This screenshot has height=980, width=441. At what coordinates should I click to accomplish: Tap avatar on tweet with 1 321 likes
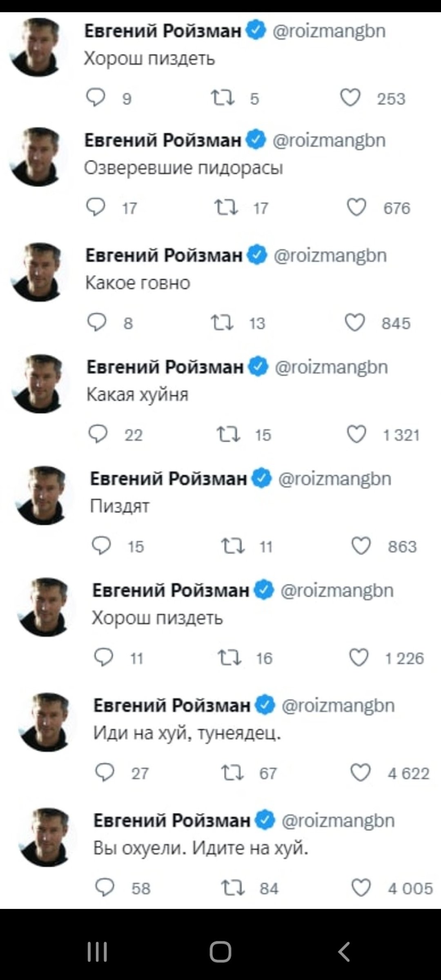pos(40,383)
